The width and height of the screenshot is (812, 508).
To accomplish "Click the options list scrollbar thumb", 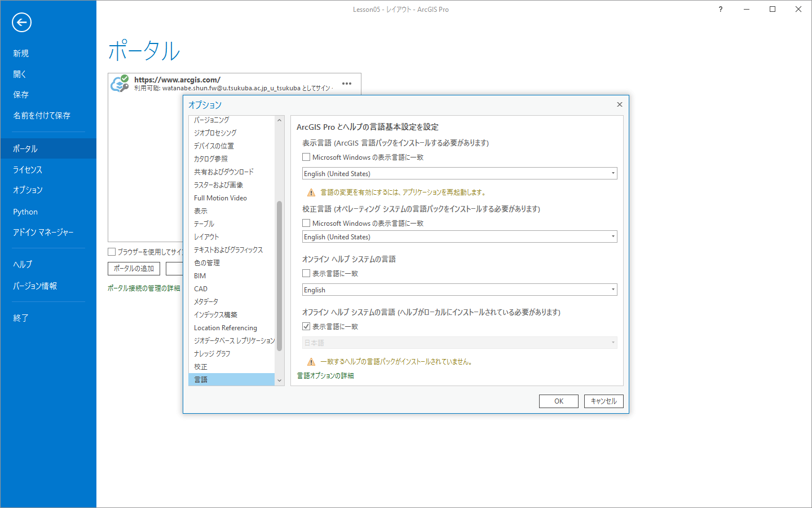I will tap(279, 276).
